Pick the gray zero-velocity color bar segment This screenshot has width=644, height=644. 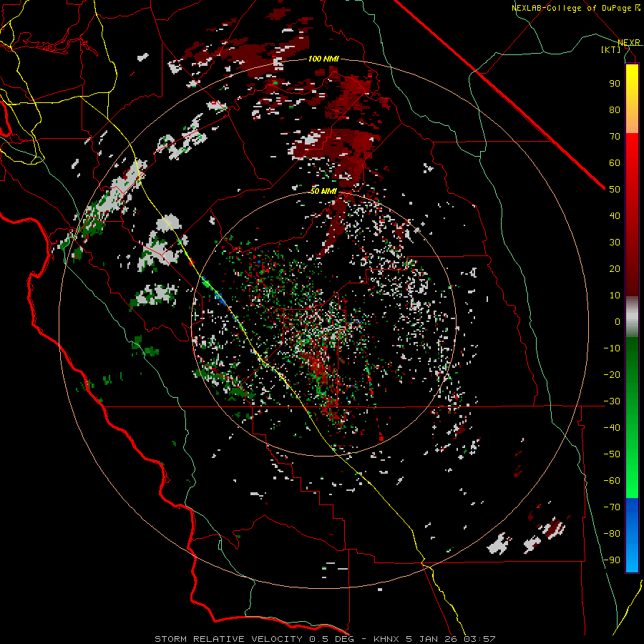tap(632, 317)
